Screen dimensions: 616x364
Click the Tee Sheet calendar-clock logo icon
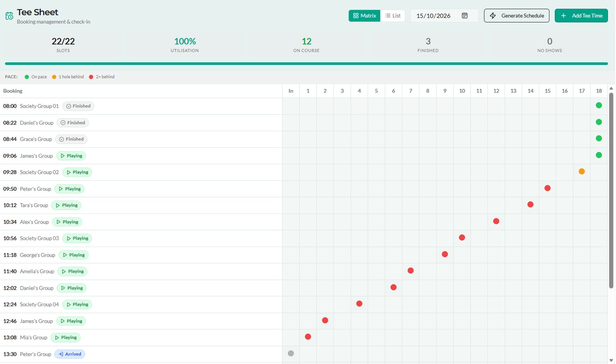pos(9,16)
